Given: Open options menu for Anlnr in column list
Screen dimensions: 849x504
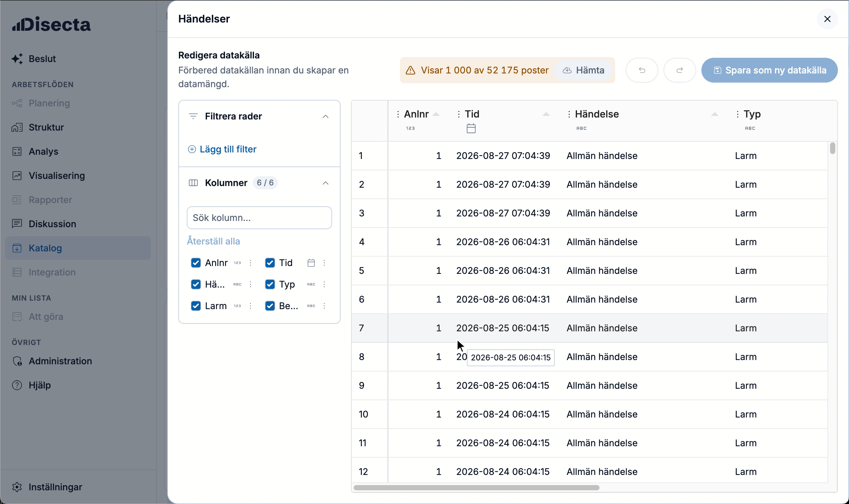Looking at the screenshot, I should point(250,263).
